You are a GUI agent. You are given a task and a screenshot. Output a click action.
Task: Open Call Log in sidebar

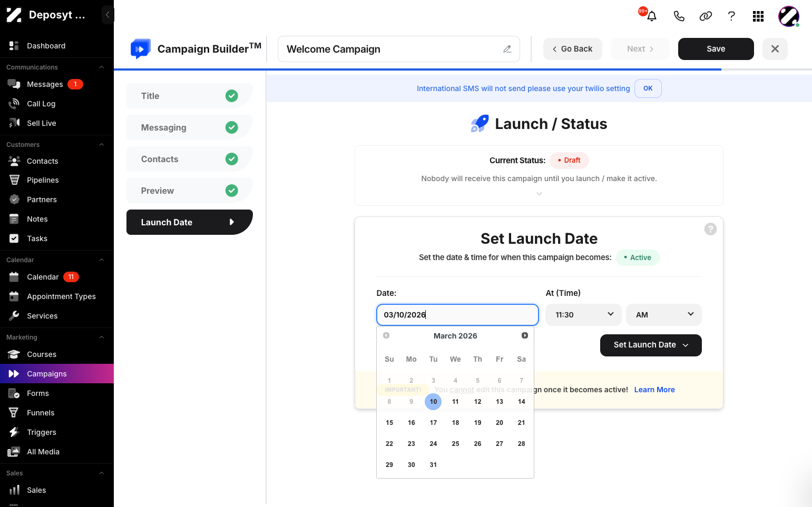pos(57,104)
